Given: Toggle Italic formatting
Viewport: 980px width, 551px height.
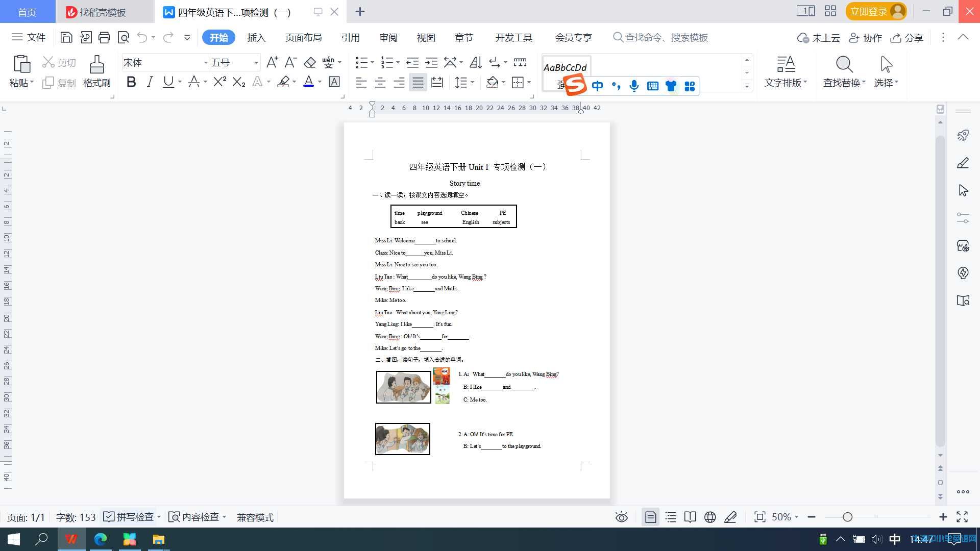Looking at the screenshot, I should coord(150,82).
